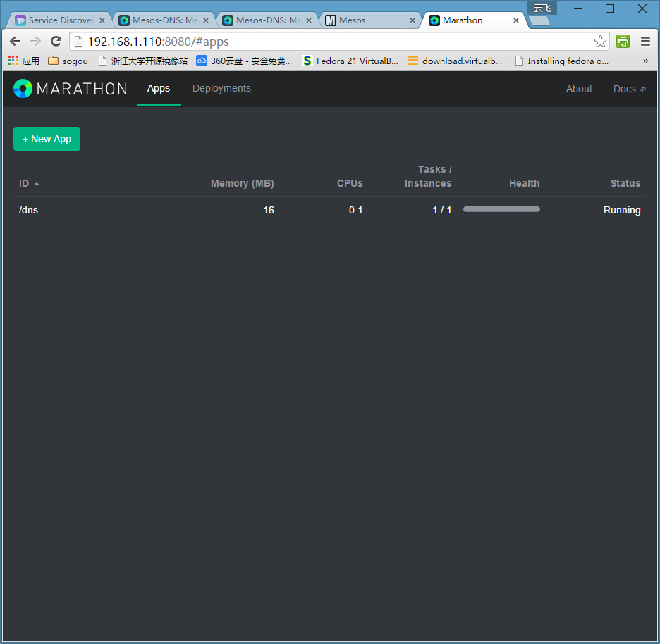Open the 360云盘 bookmark
Image resolution: width=660 pixels, height=644 pixels.
click(244, 61)
